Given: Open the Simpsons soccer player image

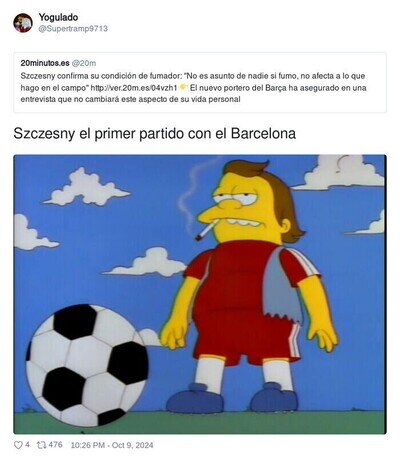Looking at the screenshot, I should [x=200, y=294].
